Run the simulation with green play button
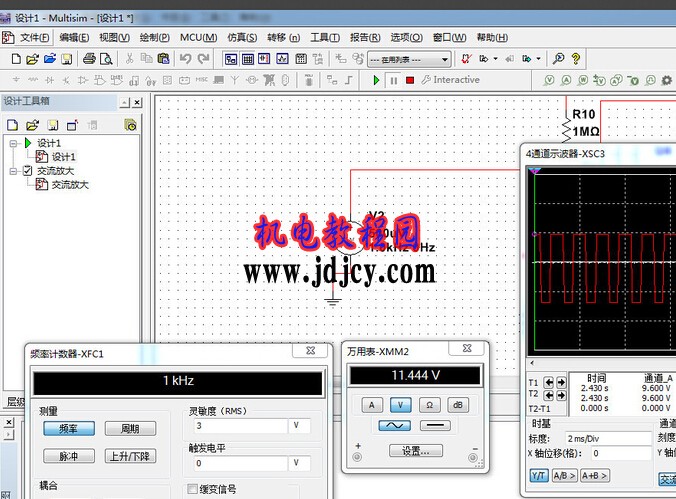This screenshot has height=499, width=676. point(376,80)
